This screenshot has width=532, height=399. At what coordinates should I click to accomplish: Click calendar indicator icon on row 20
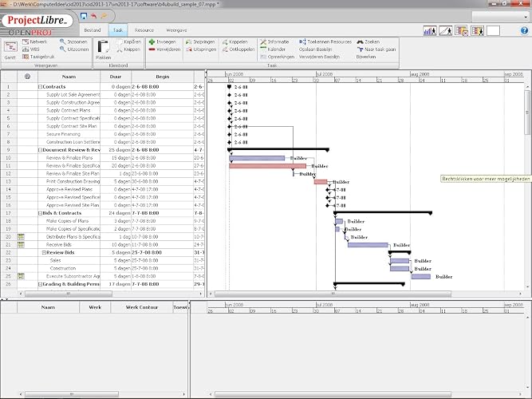[21, 237]
